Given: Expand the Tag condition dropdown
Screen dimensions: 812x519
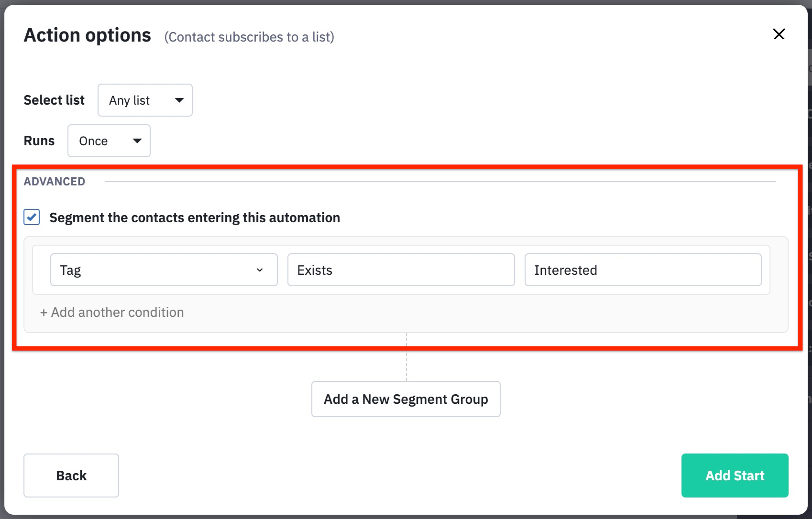Looking at the screenshot, I should (x=164, y=270).
